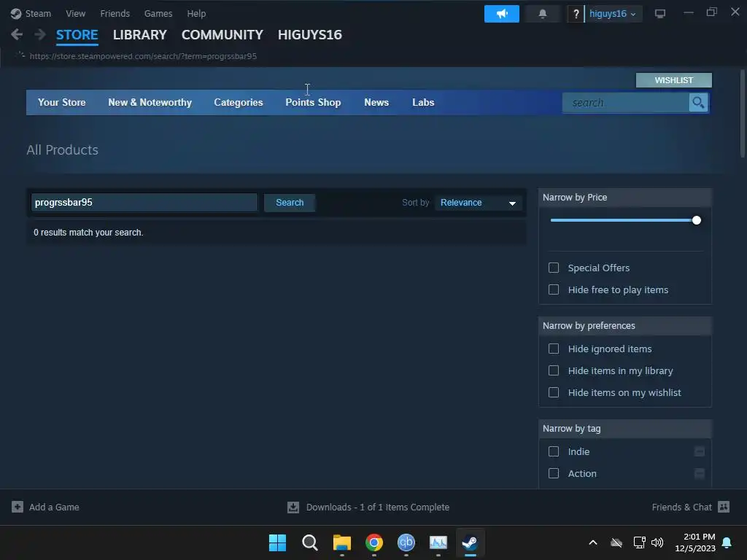The width and height of the screenshot is (747, 560).
Task: Open qBittorrent from the taskbar
Action: coord(406,542)
